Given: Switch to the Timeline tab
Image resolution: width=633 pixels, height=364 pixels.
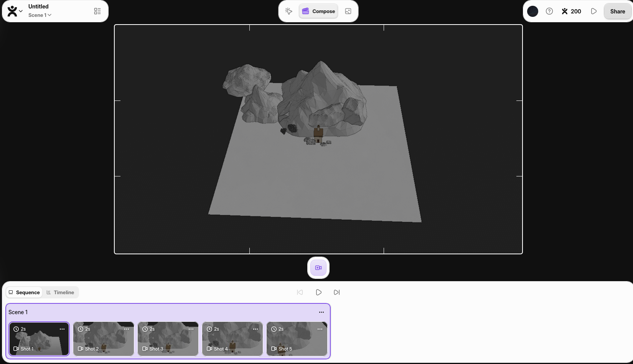Looking at the screenshot, I should pos(60,292).
